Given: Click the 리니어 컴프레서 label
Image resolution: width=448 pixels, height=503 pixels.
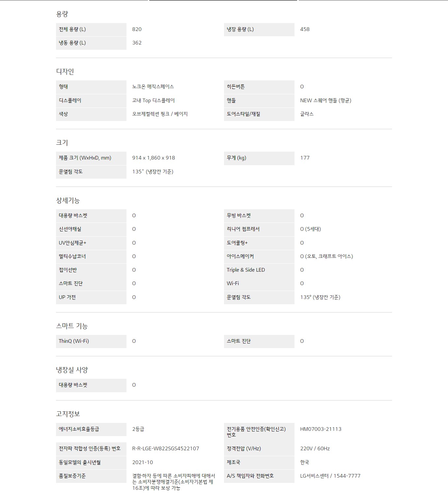Looking at the screenshot, I should [x=243, y=229].
